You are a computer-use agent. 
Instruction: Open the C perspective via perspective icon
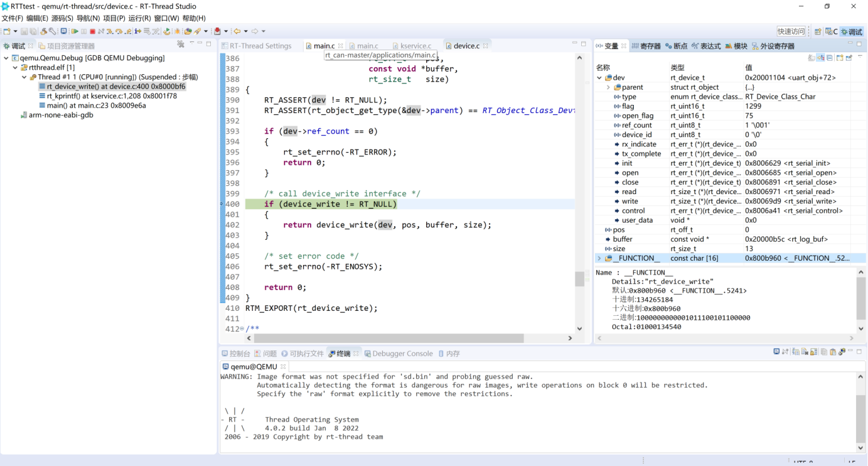click(830, 30)
